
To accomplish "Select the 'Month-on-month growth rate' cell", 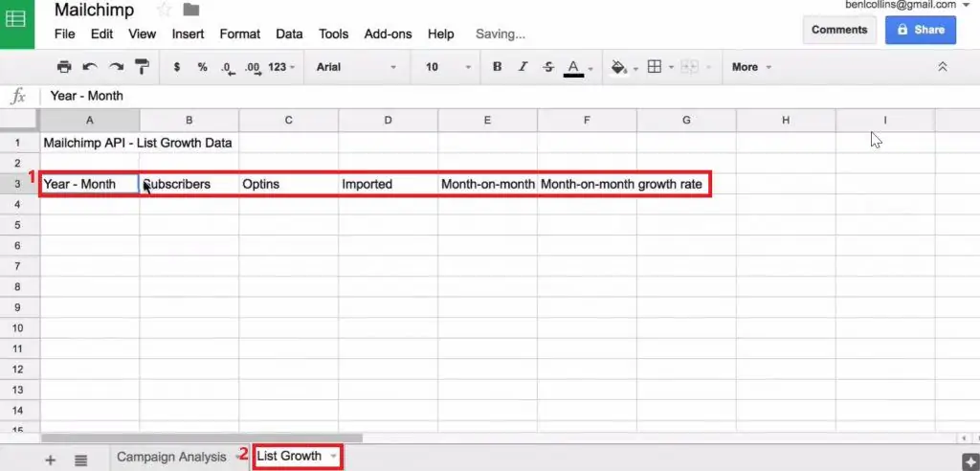I will (587, 184).
